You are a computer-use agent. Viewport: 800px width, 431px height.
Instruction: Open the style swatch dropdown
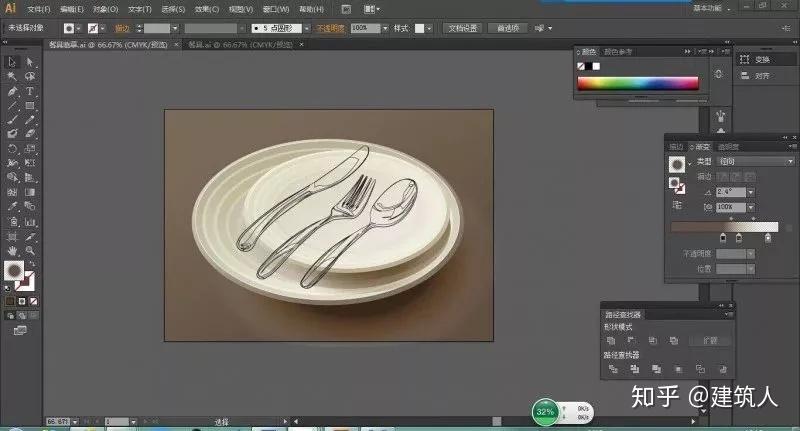click(x=429, y=29)
